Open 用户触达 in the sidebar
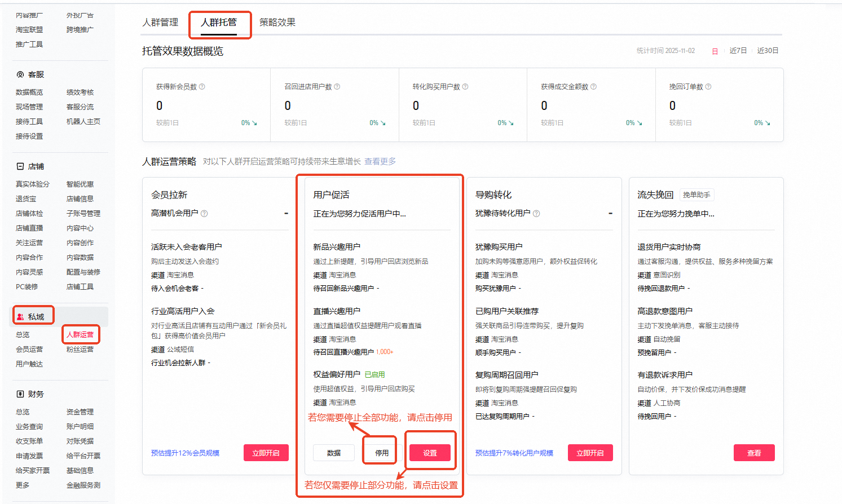 (29, 364)
